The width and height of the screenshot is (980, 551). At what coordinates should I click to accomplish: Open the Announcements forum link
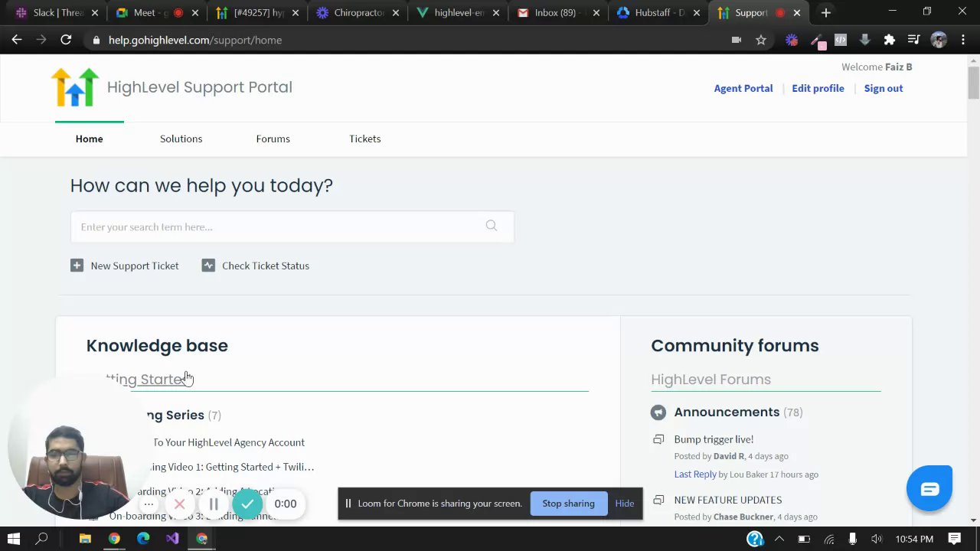click(727, 412)
